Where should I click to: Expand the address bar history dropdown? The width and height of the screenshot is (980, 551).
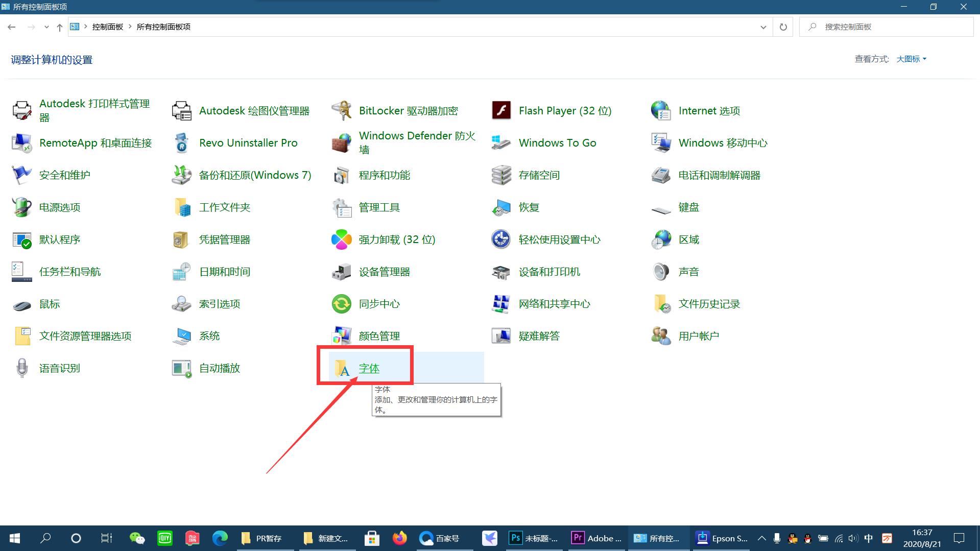coord(763,27)
